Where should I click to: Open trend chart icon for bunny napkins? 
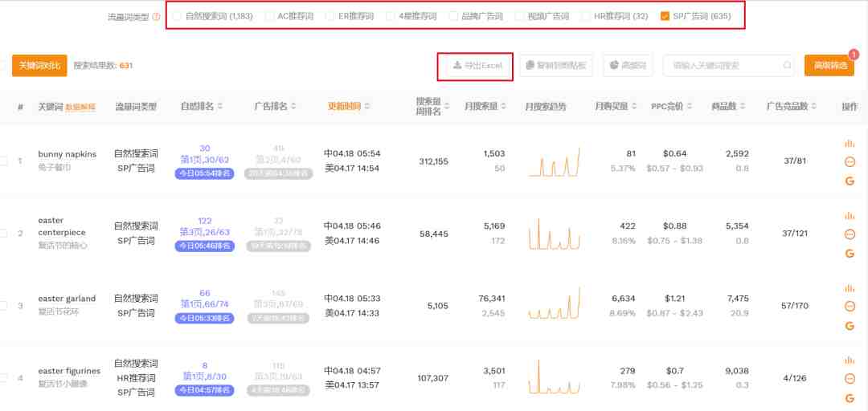click(x=850, y=144)
